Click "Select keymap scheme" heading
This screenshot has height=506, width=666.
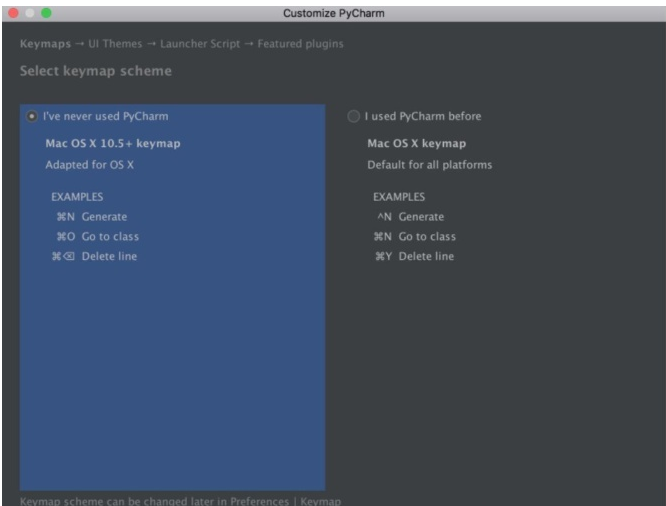point(96,71)
